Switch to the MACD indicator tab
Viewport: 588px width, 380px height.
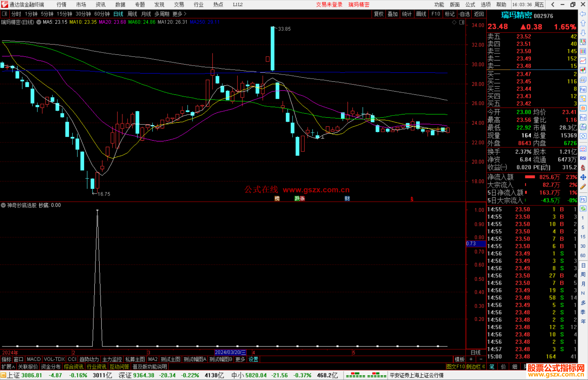point(33,359)
